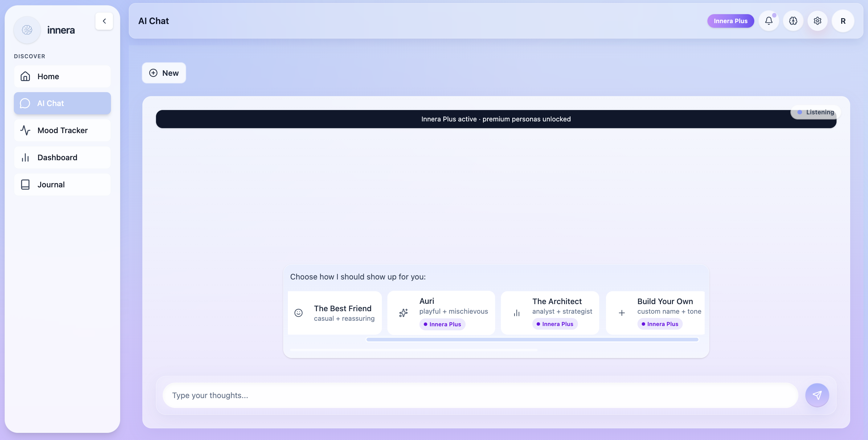Screen dimensions: 868x440
Task: Focus the Type your thoughts input
Action: coord(480,395)
